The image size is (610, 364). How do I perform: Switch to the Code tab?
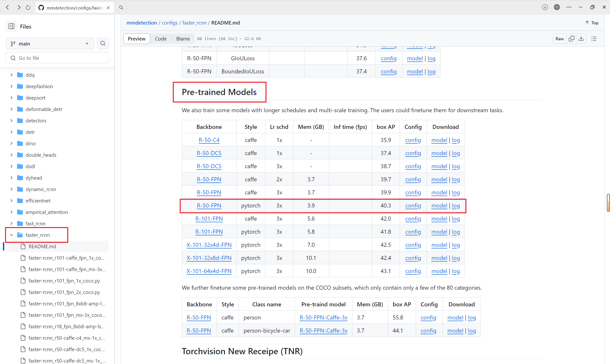[x=160, y=39]
